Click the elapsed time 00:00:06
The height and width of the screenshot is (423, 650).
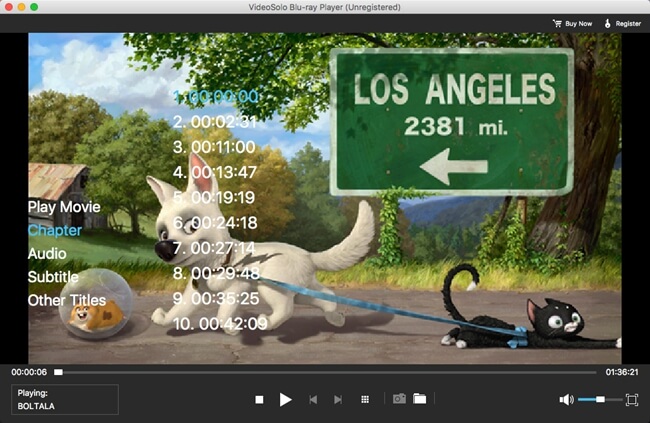pos(29,372)
